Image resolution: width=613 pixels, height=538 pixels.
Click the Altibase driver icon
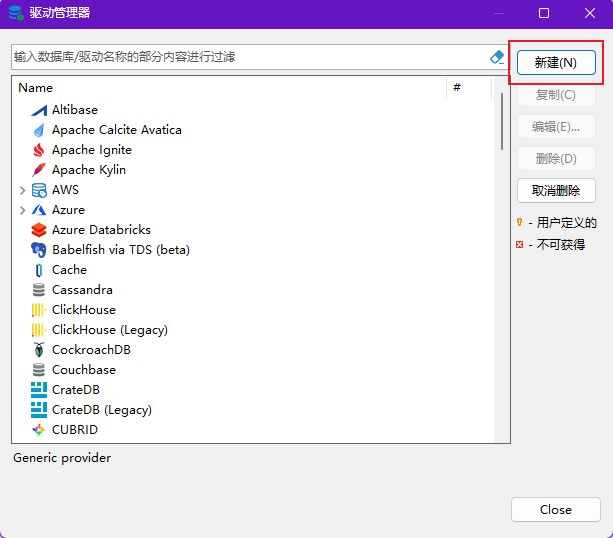pos(39,110)
